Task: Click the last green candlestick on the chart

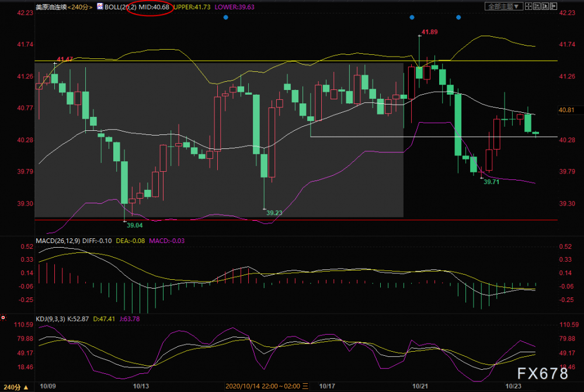Action: coord(536,133)
